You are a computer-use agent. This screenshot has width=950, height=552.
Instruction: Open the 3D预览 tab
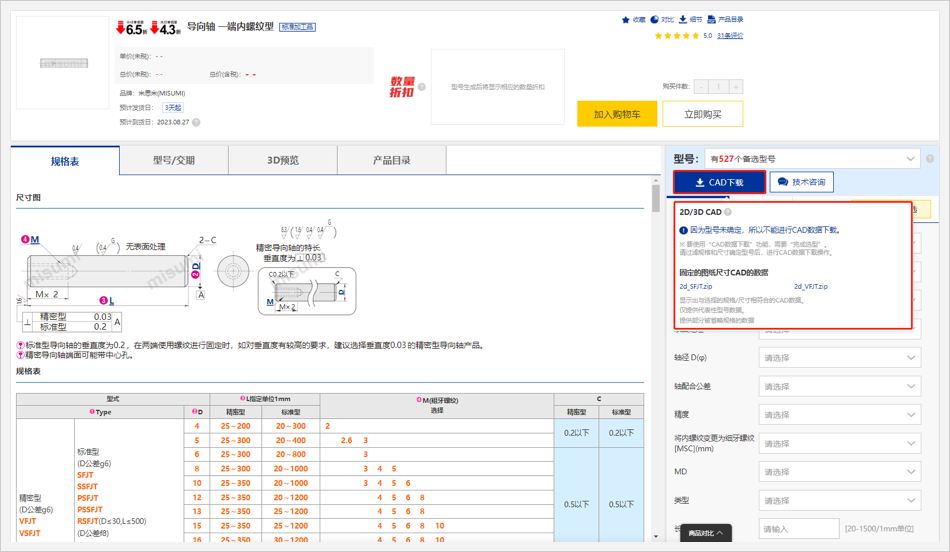pos(283,161)
